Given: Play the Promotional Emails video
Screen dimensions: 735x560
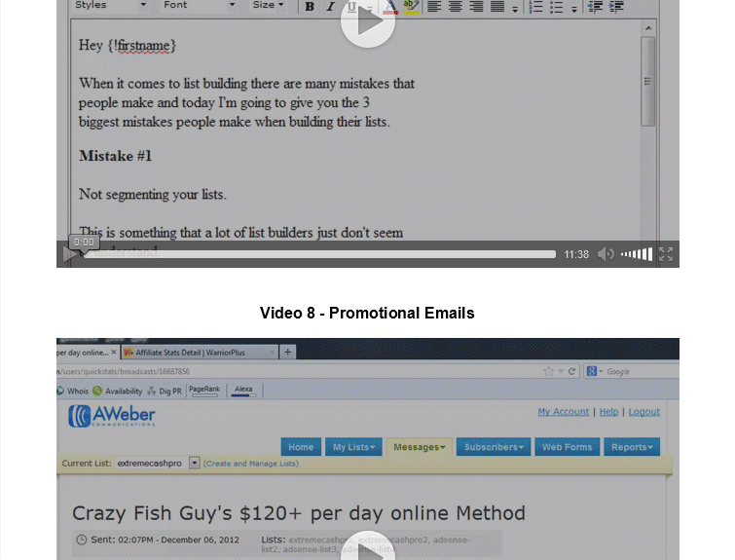Looking at the screenshot, I should tap(368, 546).
